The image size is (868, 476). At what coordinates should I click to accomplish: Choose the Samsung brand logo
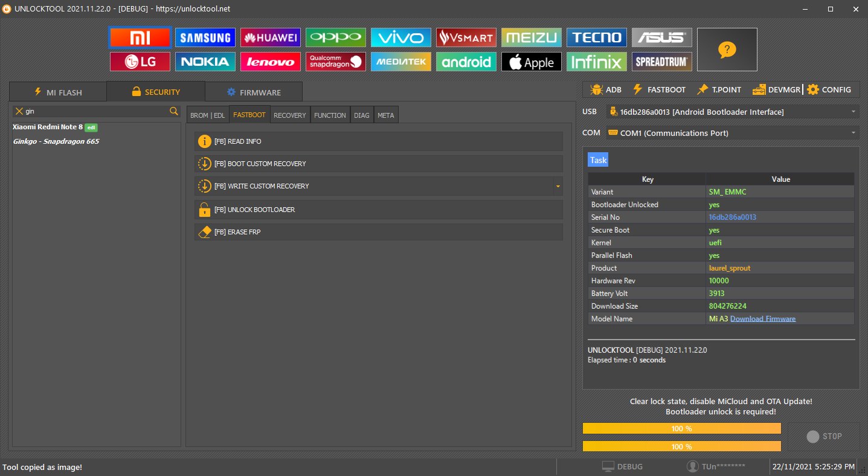205,37
